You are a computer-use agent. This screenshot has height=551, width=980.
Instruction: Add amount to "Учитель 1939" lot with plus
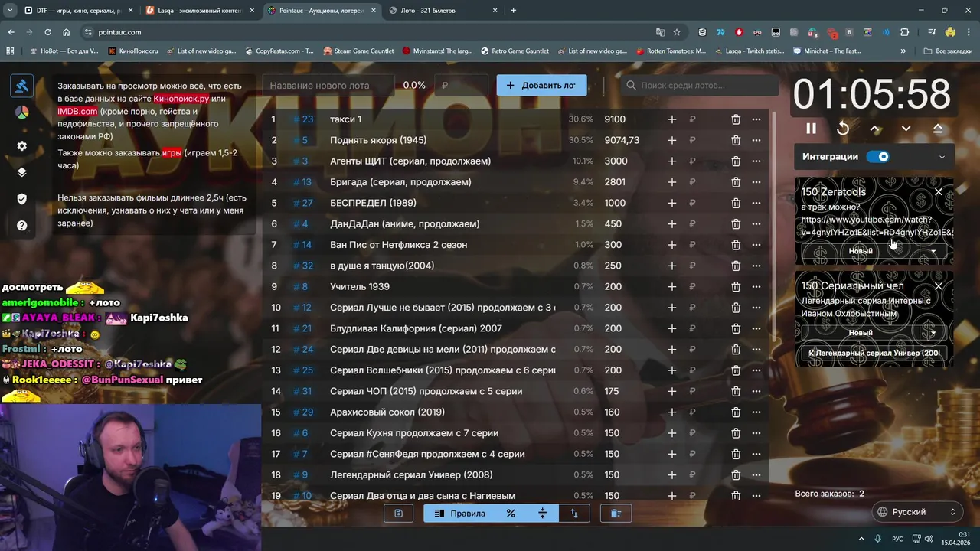click(x=671, y=287)
